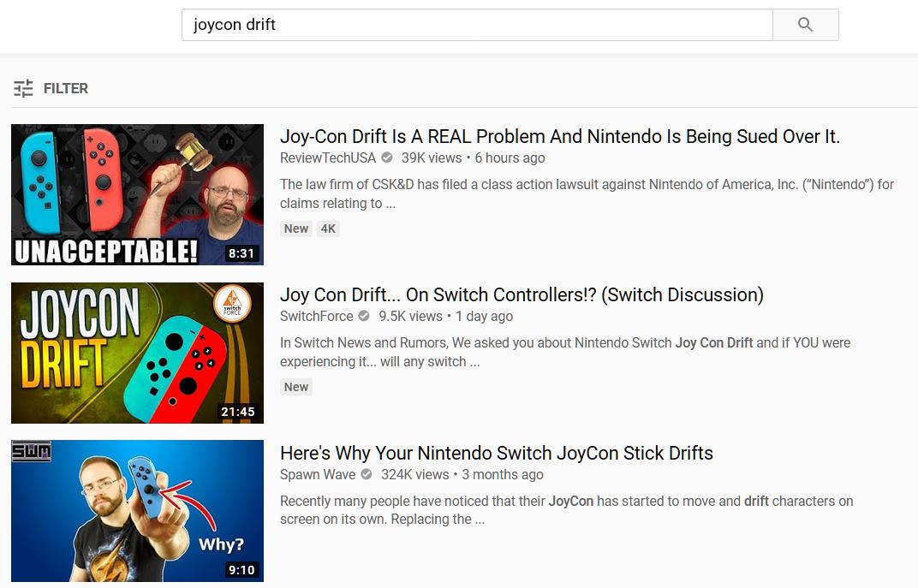Open the FILTER options
918x588 pixels.
click(51, 88)
